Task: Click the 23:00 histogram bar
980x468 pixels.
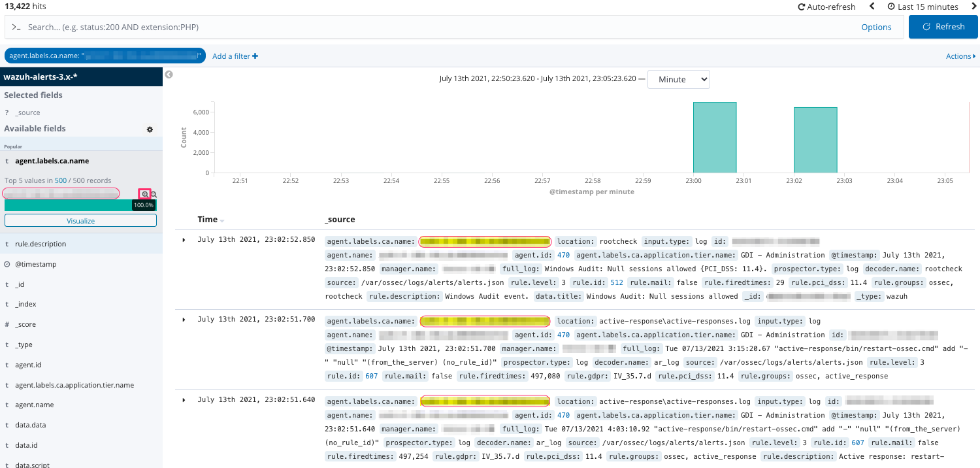Action: 714,137
